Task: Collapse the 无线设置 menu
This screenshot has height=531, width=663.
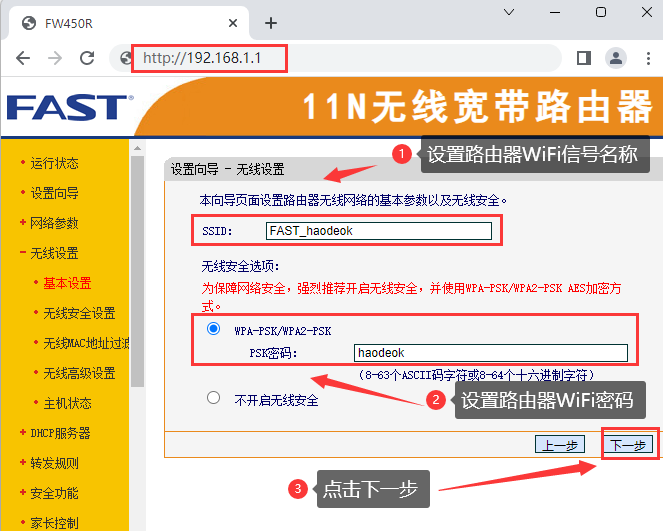Action: pyautogui.click(x=54, y=253)
